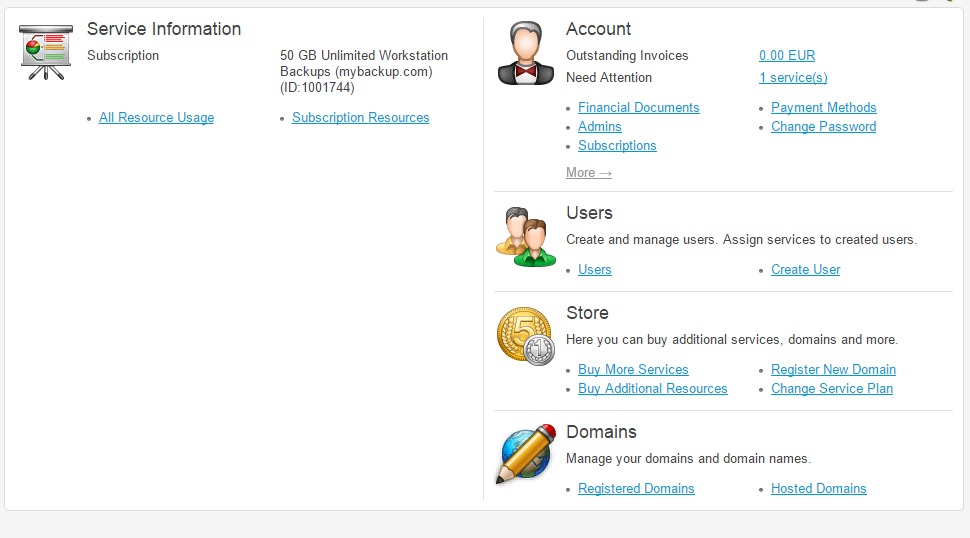Open the Admins link
This screenshot has width=970, height=538.
599,127
